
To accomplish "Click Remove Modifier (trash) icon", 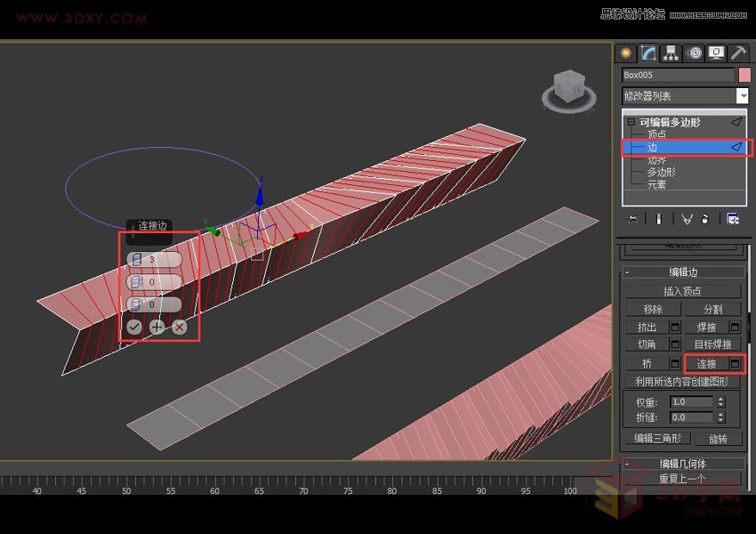I will [x=704, y=218].
